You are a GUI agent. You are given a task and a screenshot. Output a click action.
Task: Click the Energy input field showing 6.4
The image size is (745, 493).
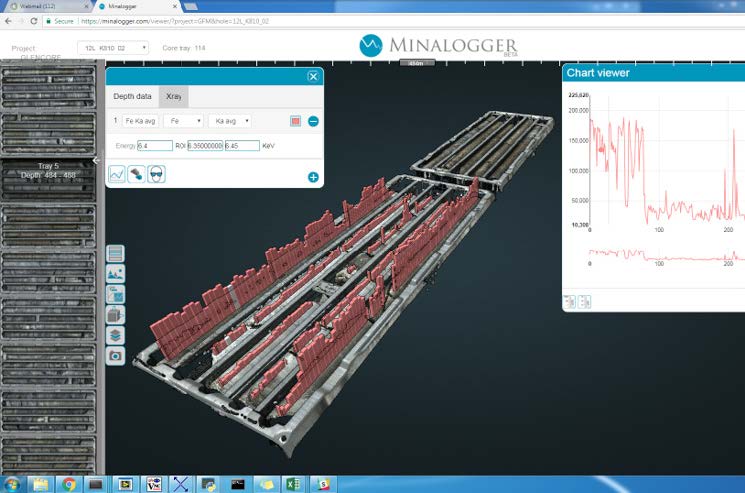(155, 146)
